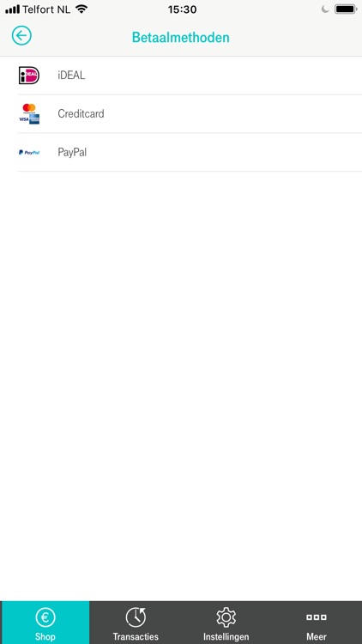Tap the Do Not Disturb moon icon
Viewport: 362px width, 644px height.
325,9
